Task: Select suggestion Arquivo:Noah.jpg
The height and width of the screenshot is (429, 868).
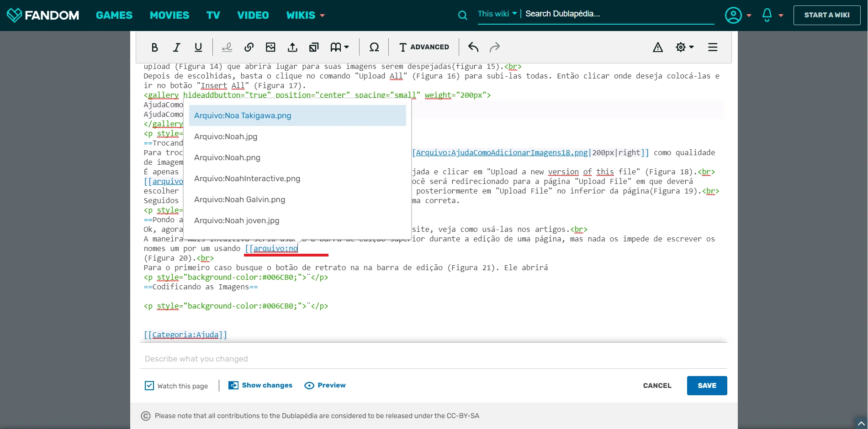Action: pos(297,136)
